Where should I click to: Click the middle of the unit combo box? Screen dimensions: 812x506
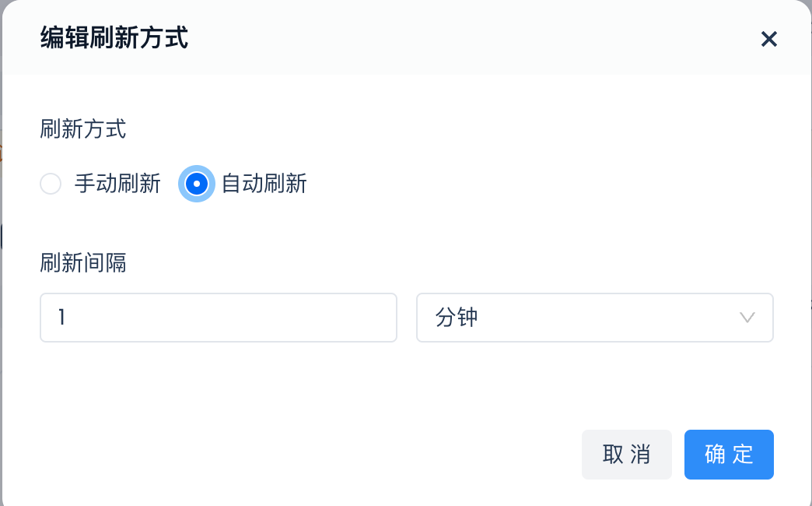click(x=595, y=318)
